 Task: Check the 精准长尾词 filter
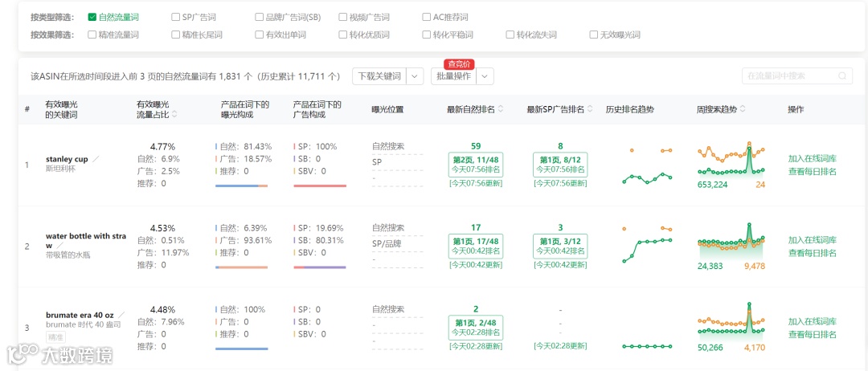click(x=176, y=35)
